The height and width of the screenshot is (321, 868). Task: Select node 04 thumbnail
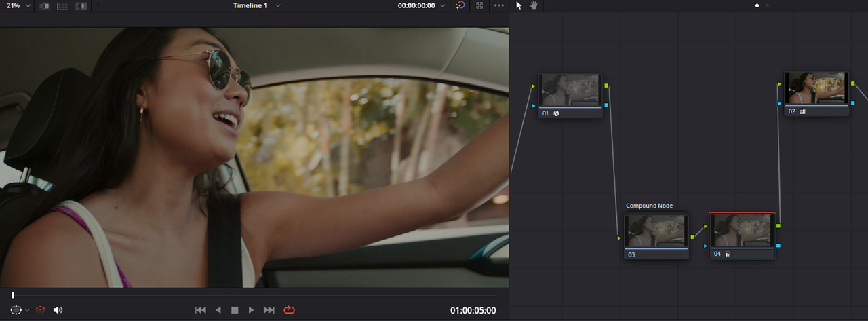point(742,231)
